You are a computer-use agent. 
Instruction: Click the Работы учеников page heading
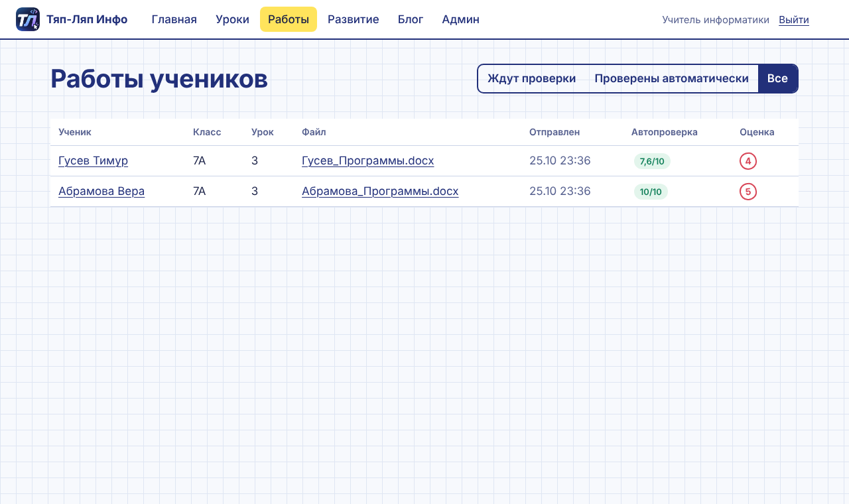tap(159, 79)
